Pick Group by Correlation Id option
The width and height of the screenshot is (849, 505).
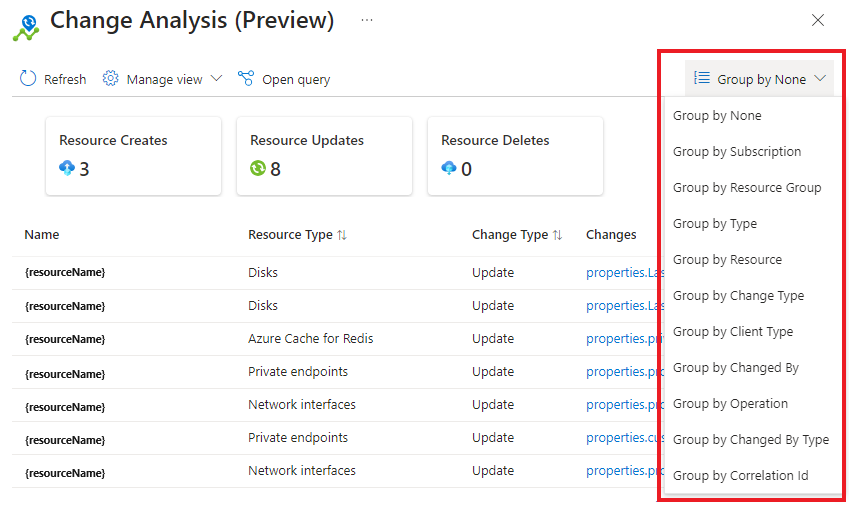pyautogui.click(x=740, y=476)
